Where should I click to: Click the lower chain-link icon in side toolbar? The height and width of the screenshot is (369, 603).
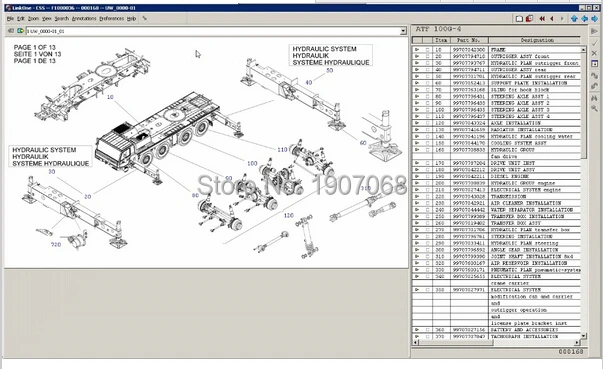[595, 86]
